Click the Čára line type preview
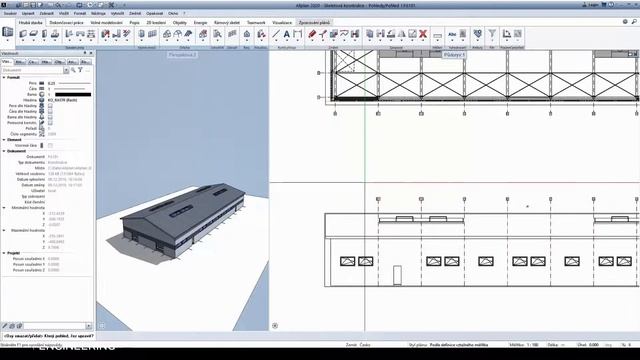640x360 pixels. pyautogui.click(x=70, y=89)
